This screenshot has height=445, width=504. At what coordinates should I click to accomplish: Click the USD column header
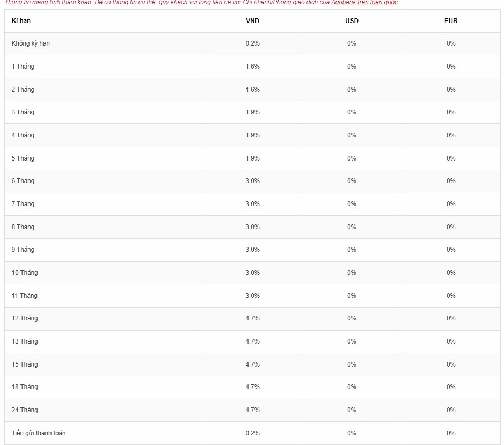(352, 21)
